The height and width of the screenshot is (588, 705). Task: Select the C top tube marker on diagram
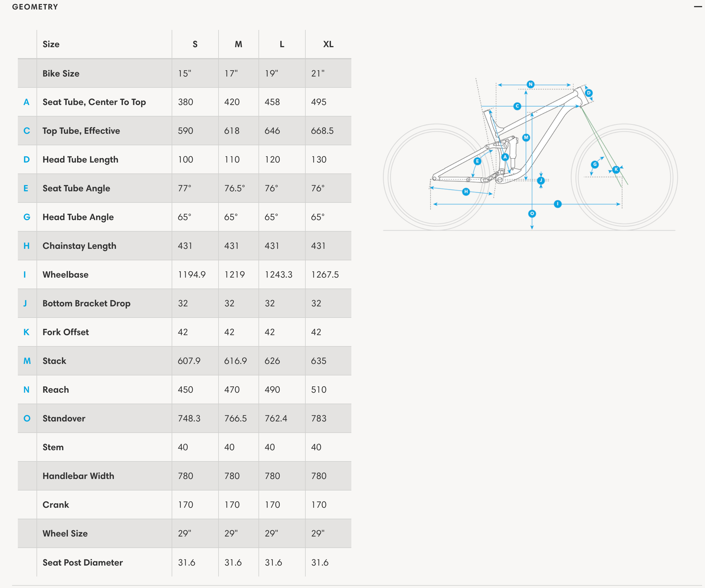coord(517,106)
